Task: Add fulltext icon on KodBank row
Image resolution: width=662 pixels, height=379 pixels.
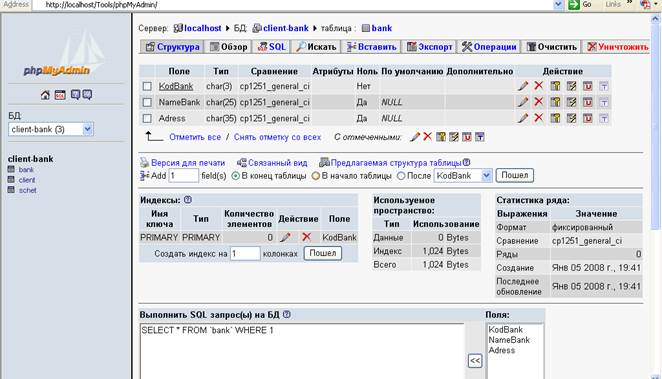Action: pyautogui.click(x=604, y=86)
